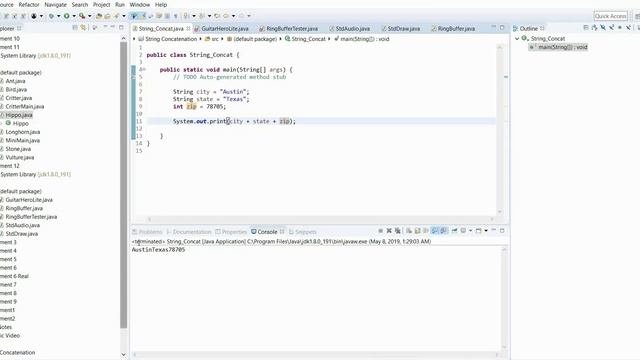The image size is (640, 360).
Task: Switch to the RingBufferTester.java editor tab
Action: [x=289, y=29]
